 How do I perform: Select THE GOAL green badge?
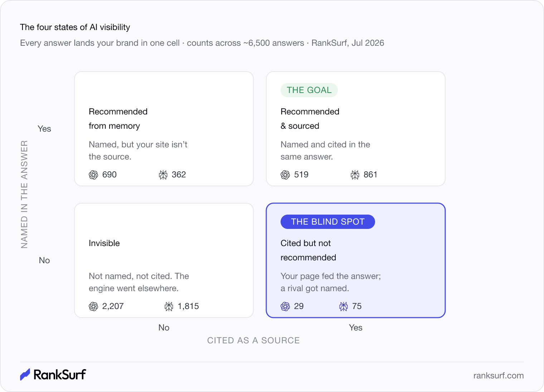click(x=309, y=90)
